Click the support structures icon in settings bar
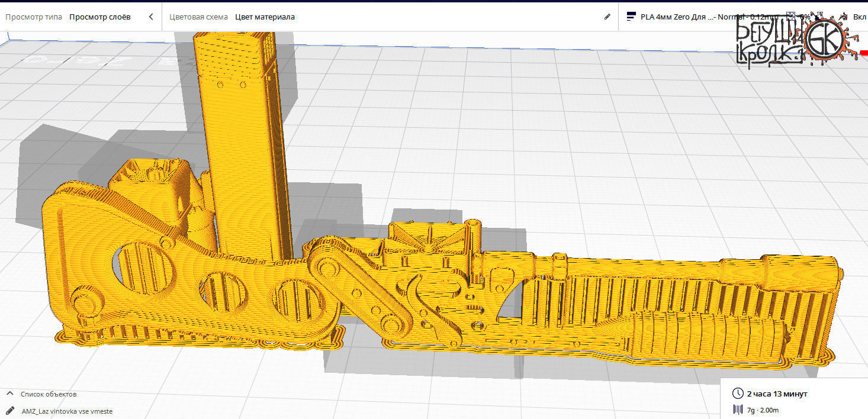The image size is (868, 419). pyautogui.click(x=820, y=16)
